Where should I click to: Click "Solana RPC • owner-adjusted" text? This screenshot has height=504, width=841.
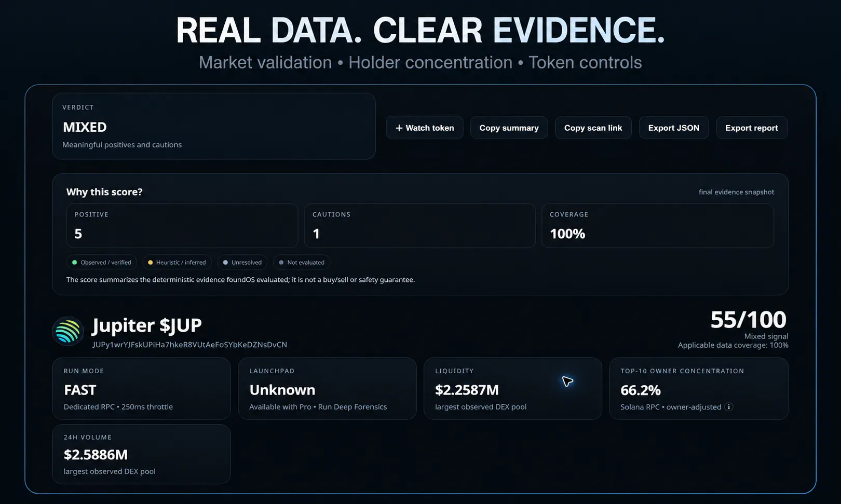[671, 407]
